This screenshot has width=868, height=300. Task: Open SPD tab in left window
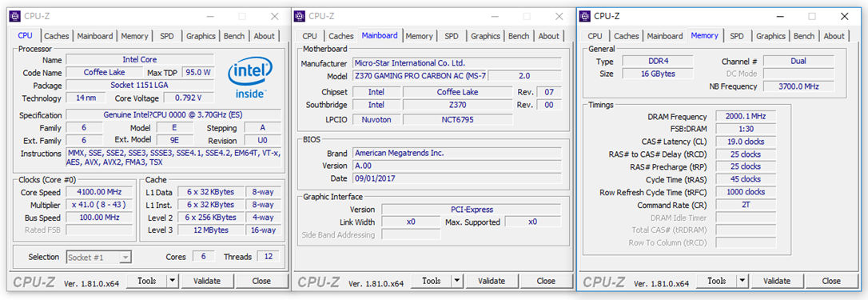click(166, 36)
